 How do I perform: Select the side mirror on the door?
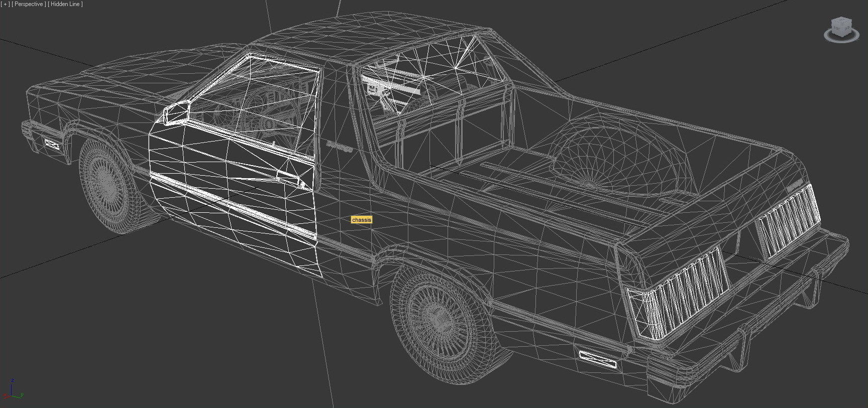click(176, 113)
